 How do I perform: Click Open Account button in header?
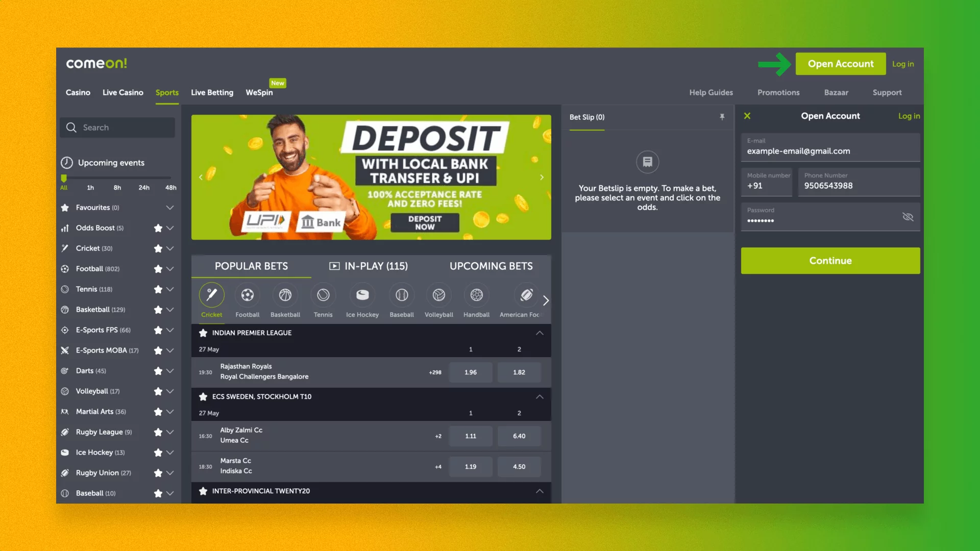click(x=841, y=64)
